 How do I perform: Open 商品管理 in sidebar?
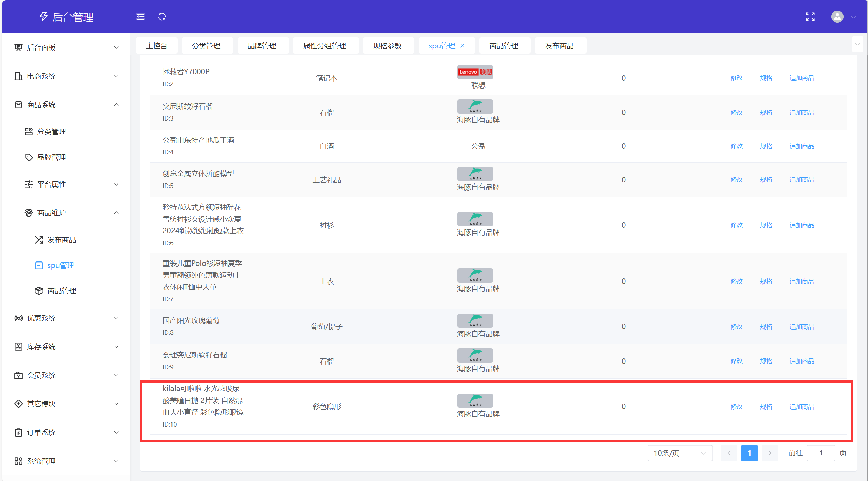tap(62, 291)
